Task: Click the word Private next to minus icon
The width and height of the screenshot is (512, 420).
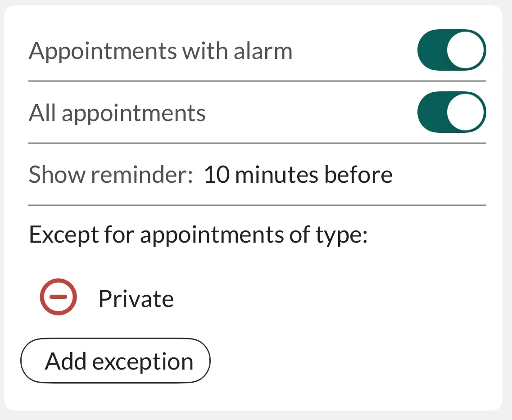Action: click(x=136, y=298)
